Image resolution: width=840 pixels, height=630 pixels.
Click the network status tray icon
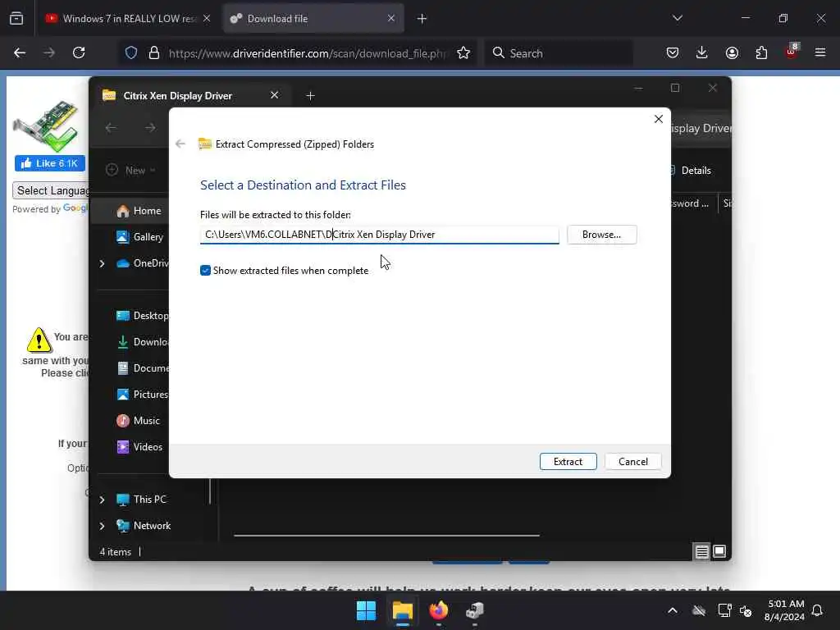tap(724, 610)
